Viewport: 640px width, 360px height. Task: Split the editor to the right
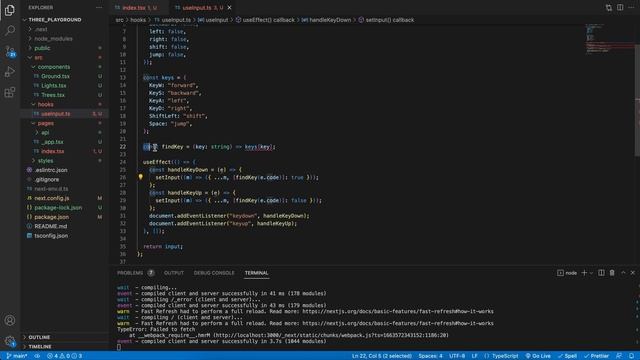620,7
